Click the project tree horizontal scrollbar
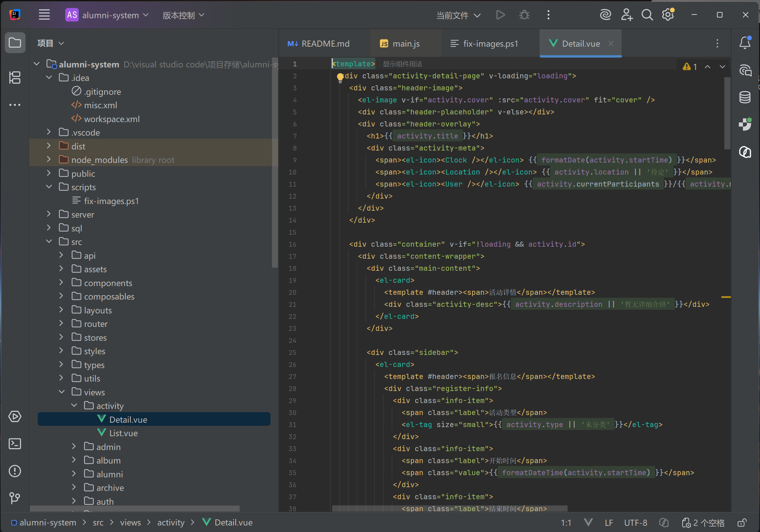Screen dimensions: 760x532 coord(135,508)
